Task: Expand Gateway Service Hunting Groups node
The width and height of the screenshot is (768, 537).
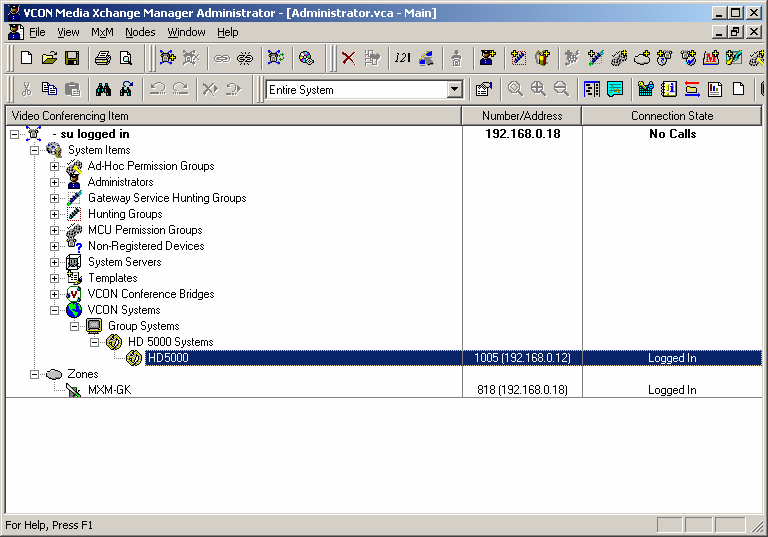Action: [54, 198]
